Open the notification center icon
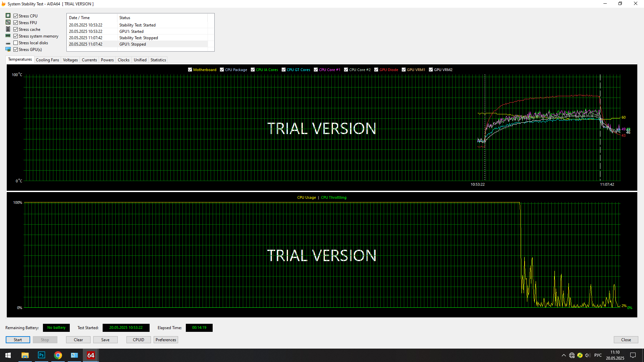 pyautogui.click(x=633, y=355)
